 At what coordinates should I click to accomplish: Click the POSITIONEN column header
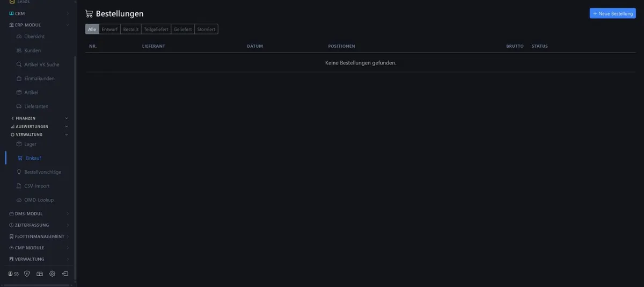[x=341, y=46]
